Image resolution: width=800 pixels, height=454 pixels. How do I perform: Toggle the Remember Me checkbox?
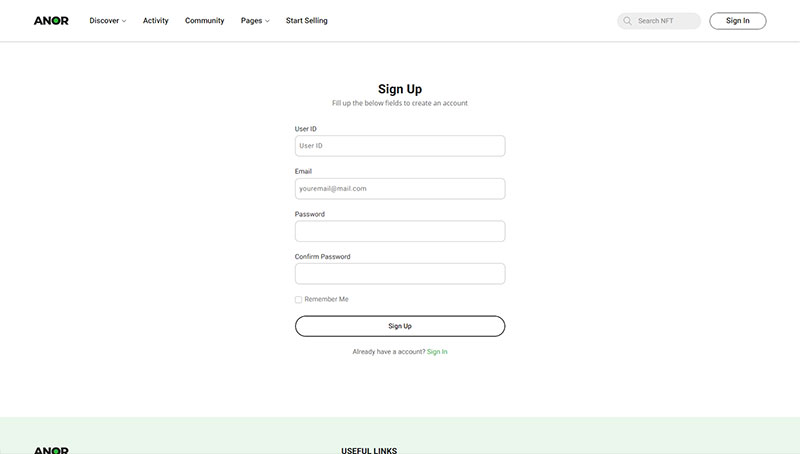click(x=298, y=299)
